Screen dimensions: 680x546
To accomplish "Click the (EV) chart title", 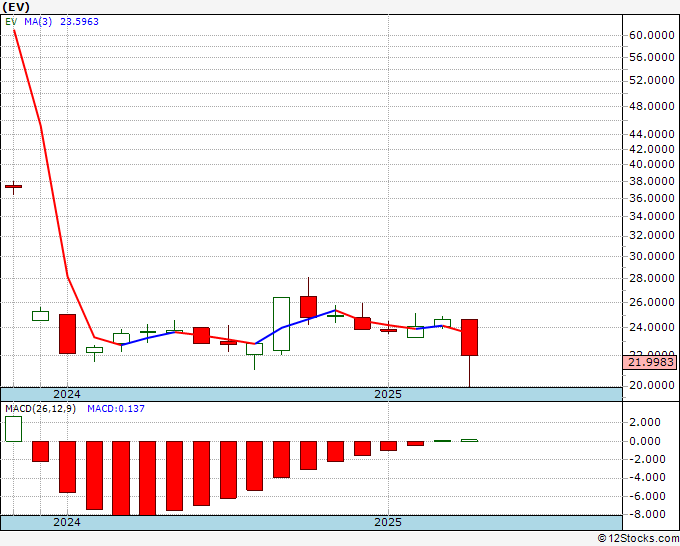I will tap(16, 7).
